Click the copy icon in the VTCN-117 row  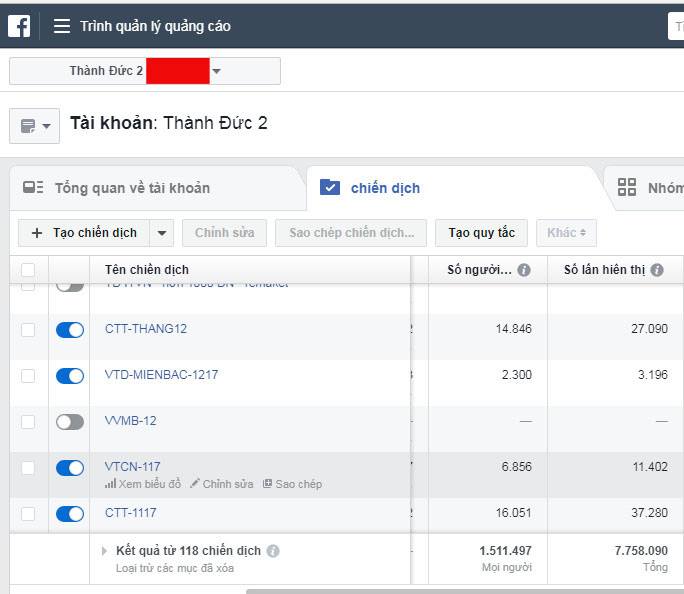(x=267, y=483)
